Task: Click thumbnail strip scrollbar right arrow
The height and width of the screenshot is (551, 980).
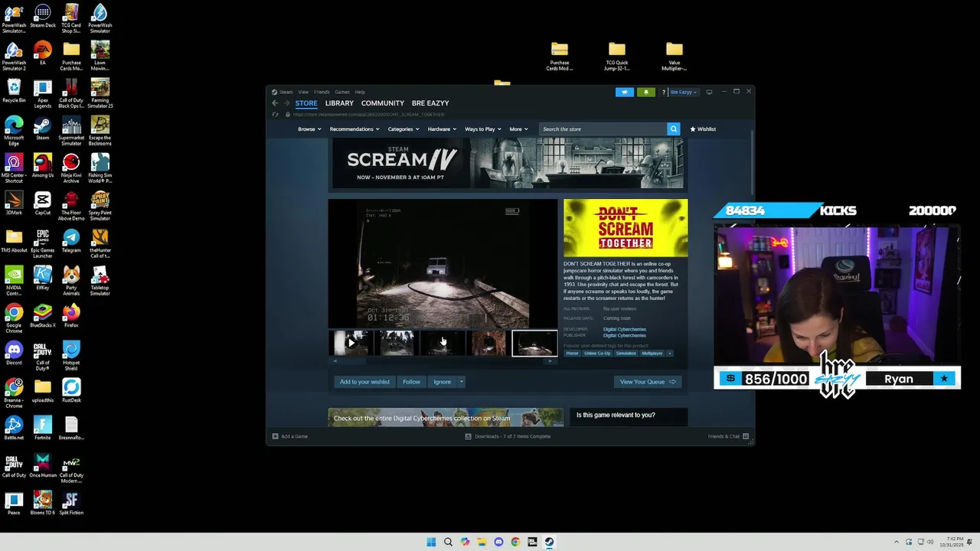Action: click(552, 360)
